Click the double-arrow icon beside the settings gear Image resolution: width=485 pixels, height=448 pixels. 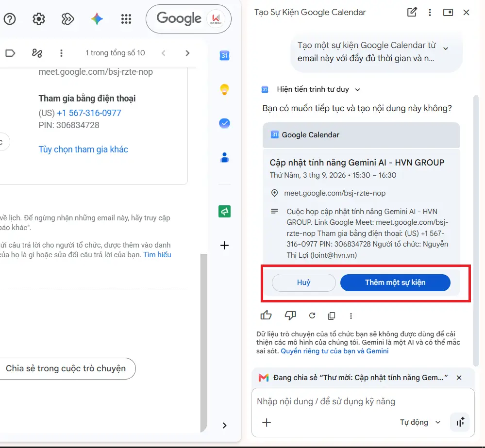[x=67, y=19]
